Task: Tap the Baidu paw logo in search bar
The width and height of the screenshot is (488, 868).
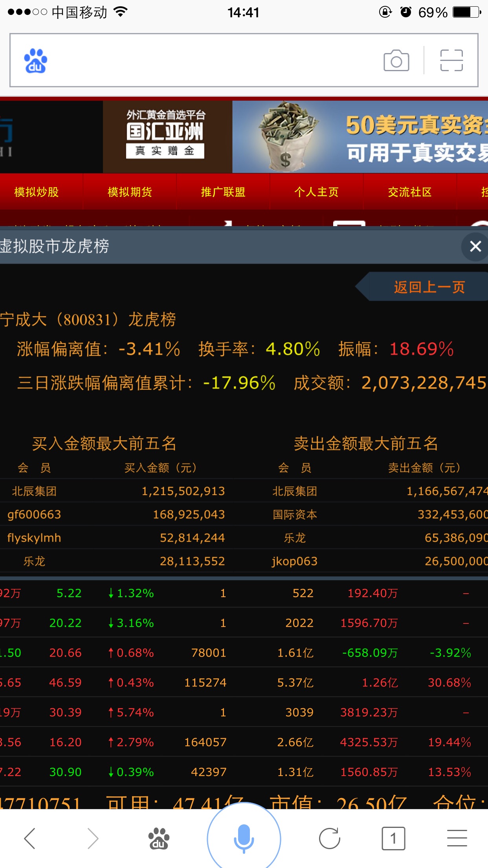Action: tap(36, 61)
